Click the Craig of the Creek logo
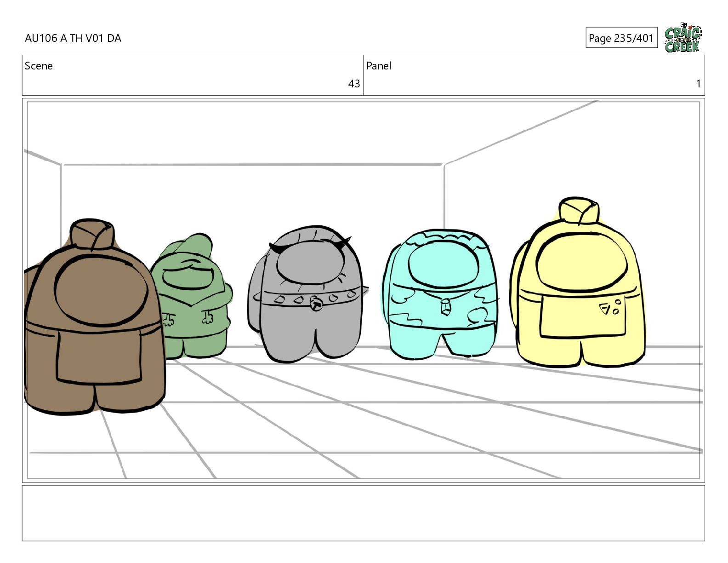The image size is (728, 563). click(683, 38)
